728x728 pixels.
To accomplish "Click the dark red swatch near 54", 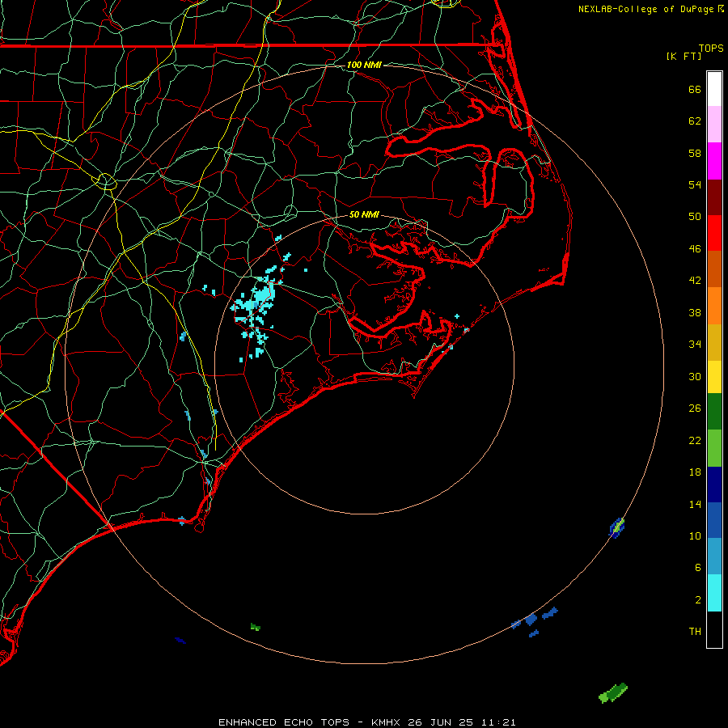I will (x=714, y=197).
